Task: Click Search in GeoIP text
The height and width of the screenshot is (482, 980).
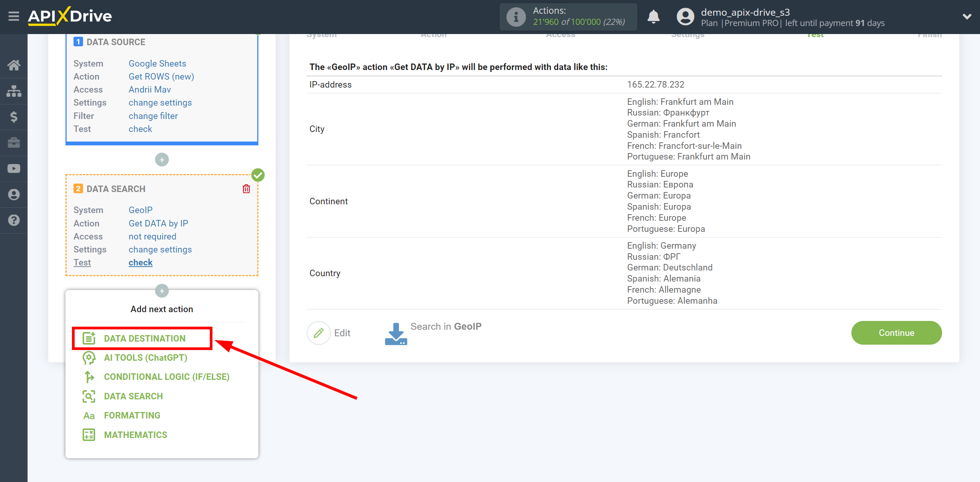Action: (x=446, y=326)
